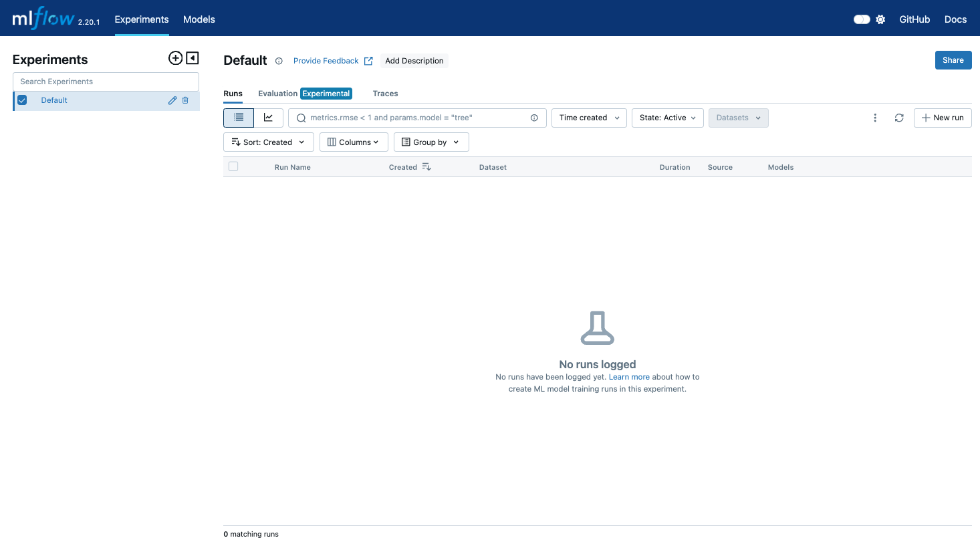Follow the Learn more link
The height and width of the screenshot is (548, 980).
(x=629, y=377)
